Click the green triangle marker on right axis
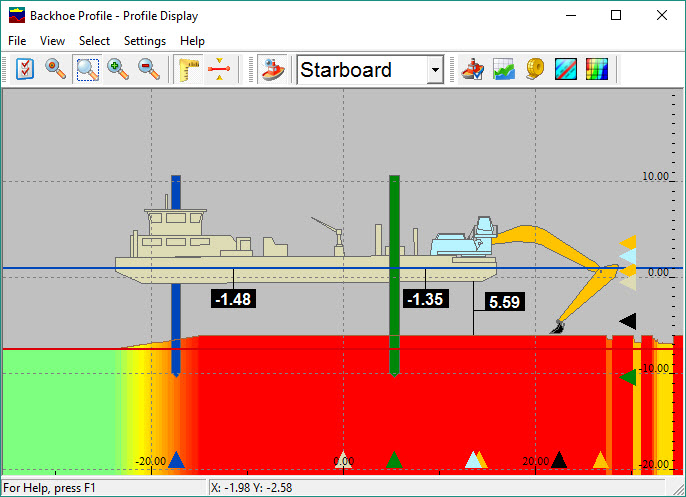 coord(628,377)
